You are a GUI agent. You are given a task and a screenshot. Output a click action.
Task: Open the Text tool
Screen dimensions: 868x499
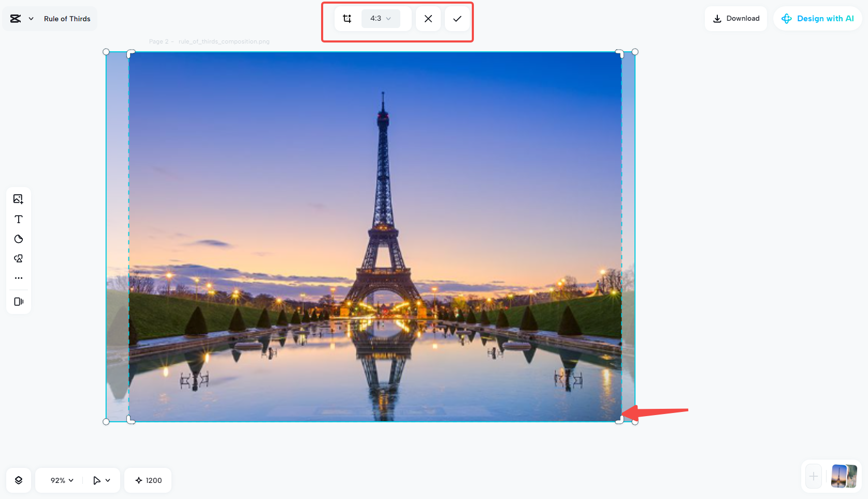pyautogui.click(x=19, y=219)
